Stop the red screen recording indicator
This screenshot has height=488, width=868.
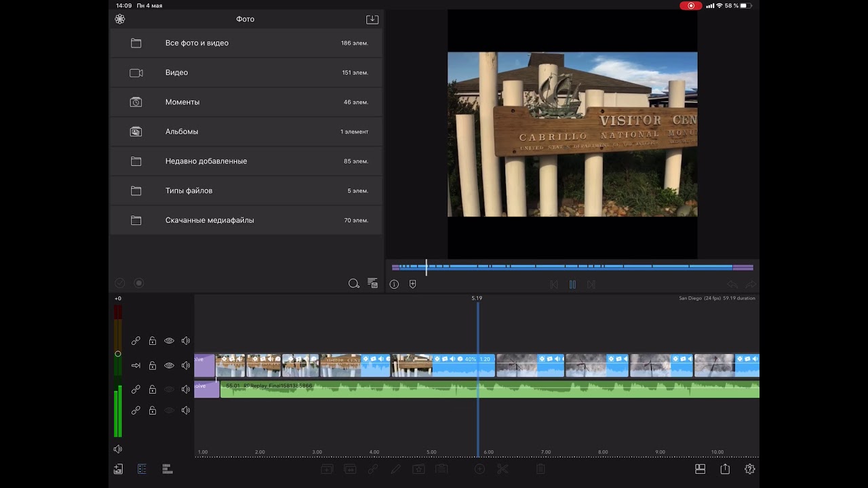point(691,5)
